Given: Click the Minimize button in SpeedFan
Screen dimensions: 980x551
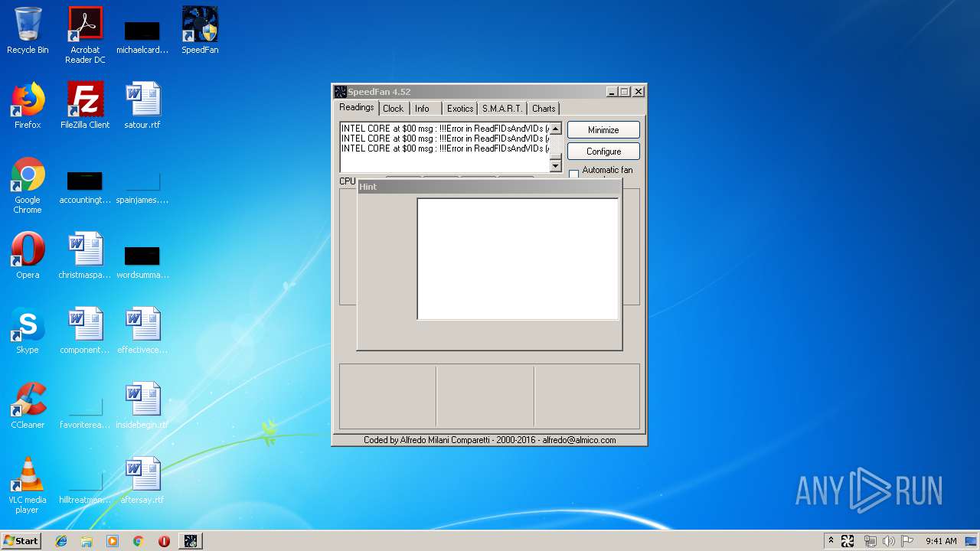Looking at the screenshot, I should click(x=603, y=130).
